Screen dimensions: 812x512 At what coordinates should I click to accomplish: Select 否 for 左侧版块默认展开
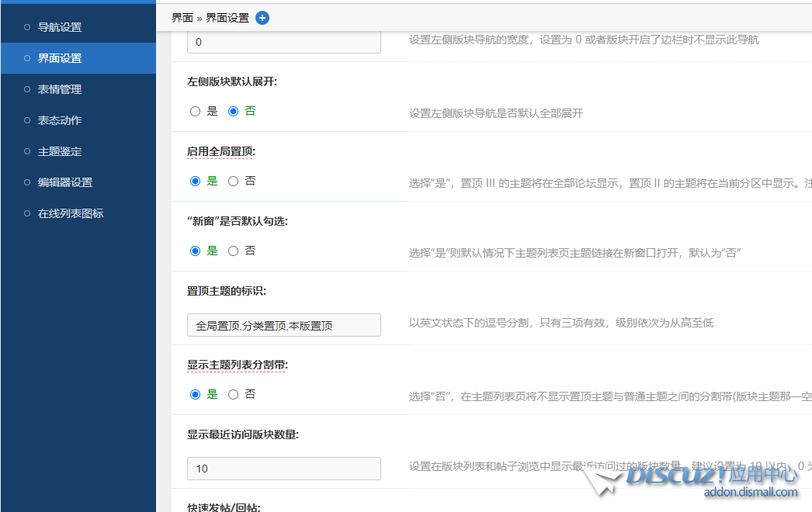point(233,112)
